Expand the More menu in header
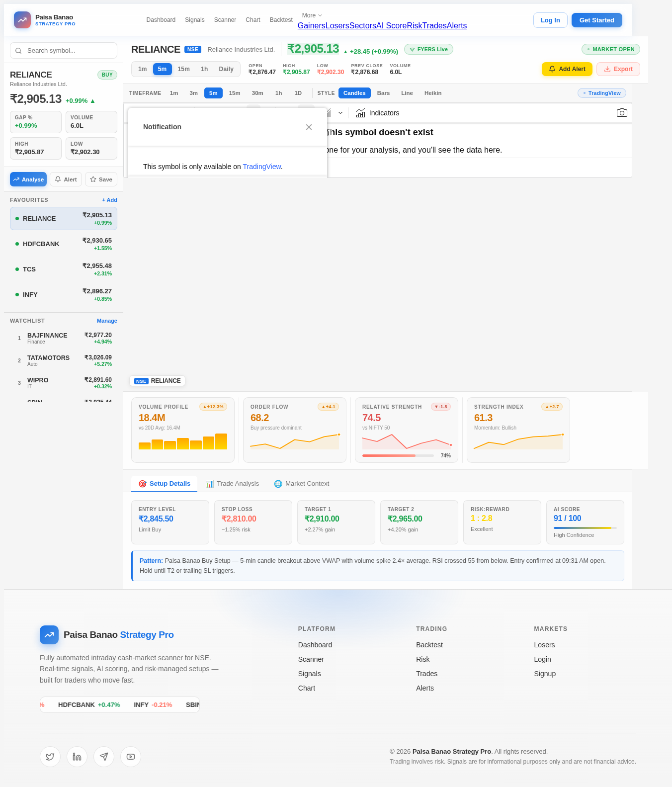The image size is (672, 787). [312, 15]
